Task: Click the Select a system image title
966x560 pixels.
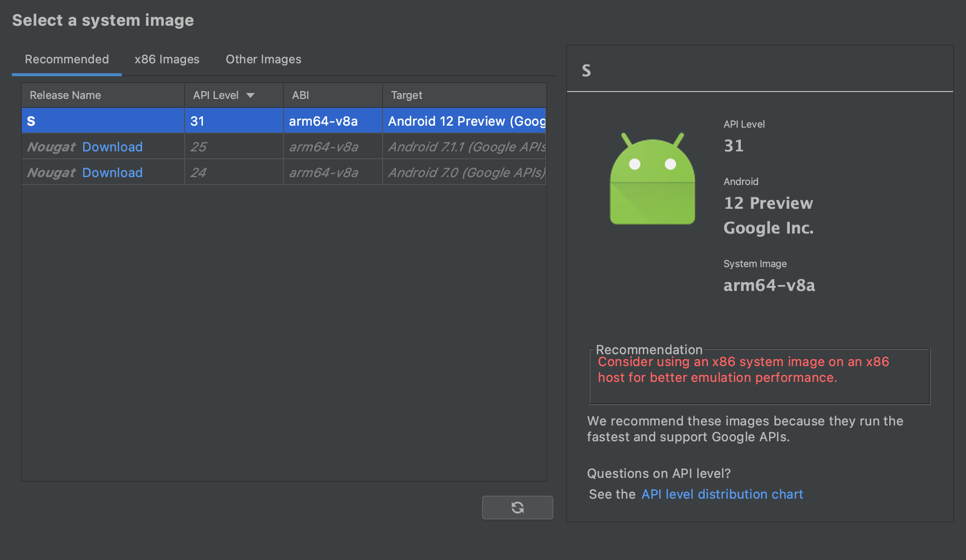Action: click(103, 20)
